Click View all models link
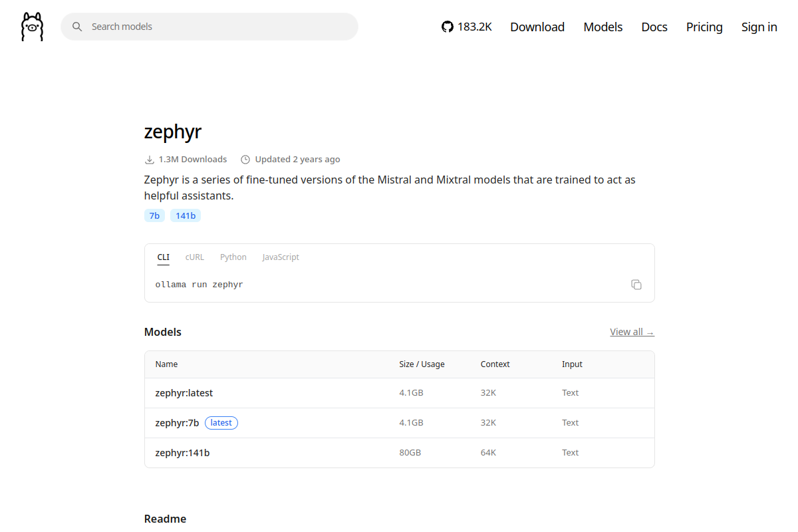Screen dimensions: 798x532 click(632, 332)
